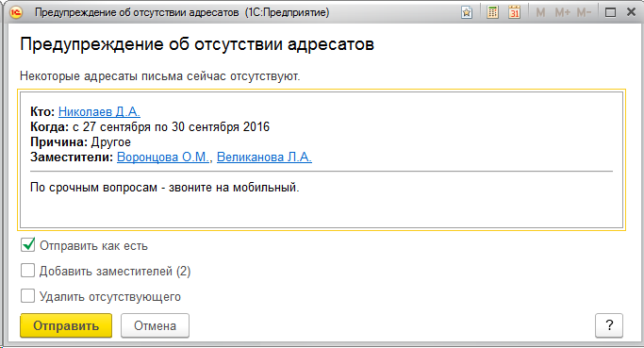Open the Воронцова О.М. deputy link
This screenshot has width=644, height=348.
[x=163, y=157]
